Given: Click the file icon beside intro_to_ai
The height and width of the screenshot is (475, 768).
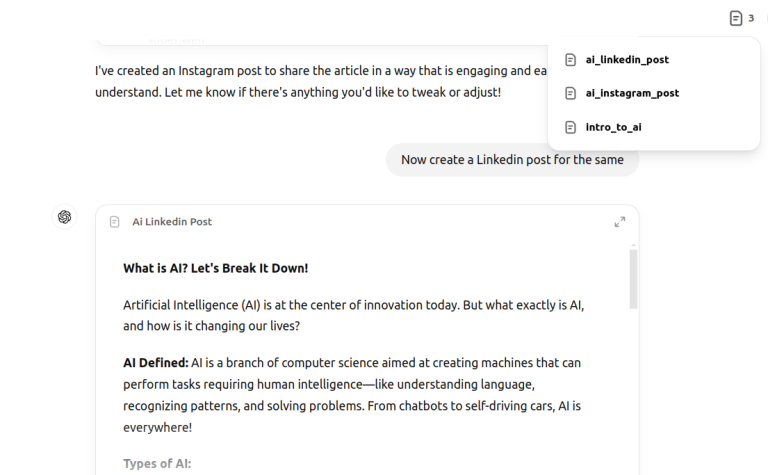Looking at the screenshot, I should (570, 127).
